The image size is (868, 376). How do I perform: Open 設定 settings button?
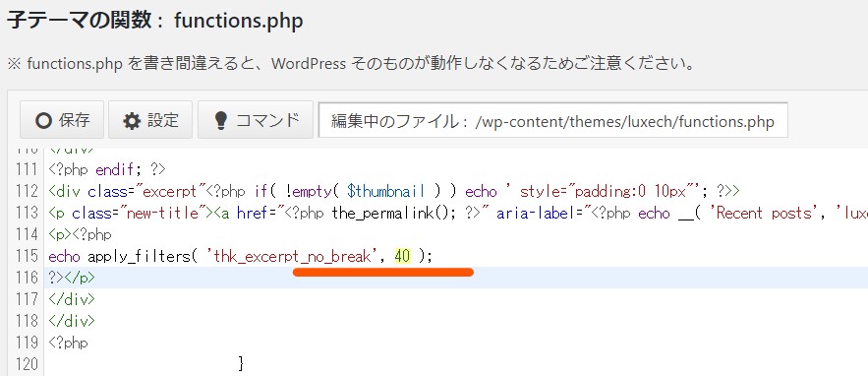150,119
